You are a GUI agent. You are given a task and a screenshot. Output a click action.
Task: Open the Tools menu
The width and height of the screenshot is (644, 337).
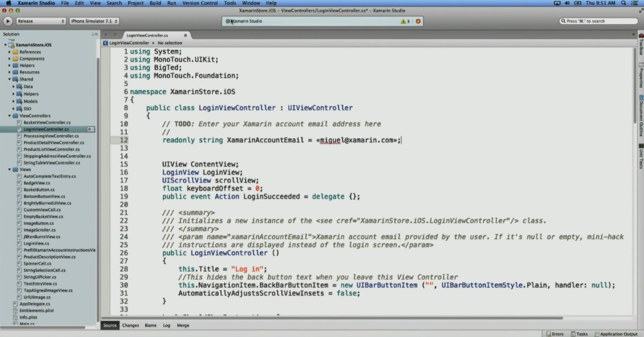(x=230, y=3)
